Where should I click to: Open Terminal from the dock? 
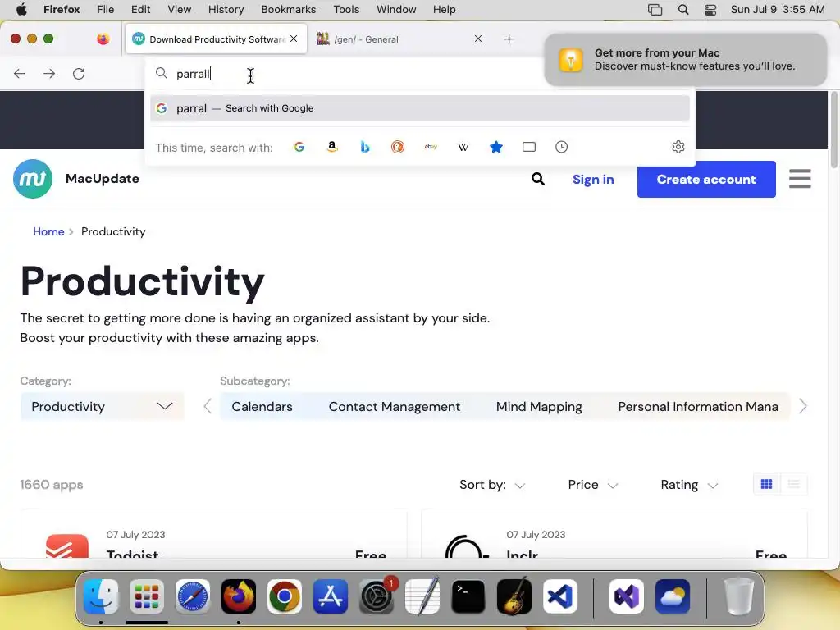(468, 596)
